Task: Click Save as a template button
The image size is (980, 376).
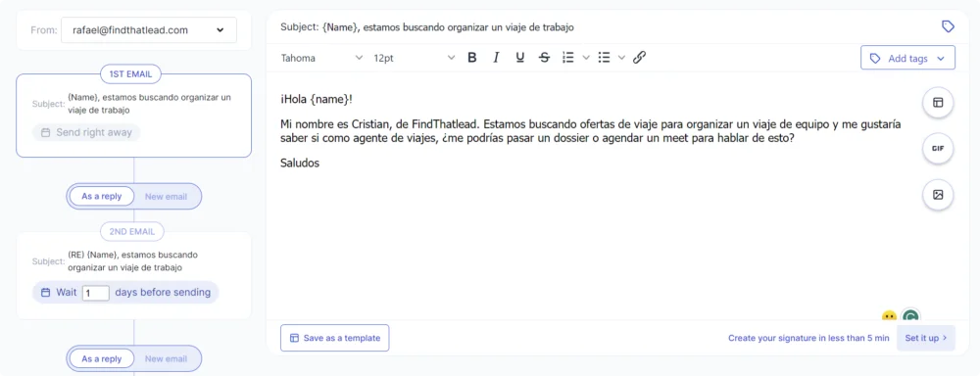Action: (334, 338)
